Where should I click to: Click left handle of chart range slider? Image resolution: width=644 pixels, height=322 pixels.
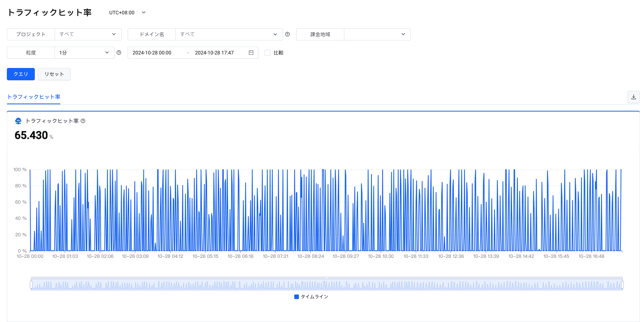[x=31, y=285]
